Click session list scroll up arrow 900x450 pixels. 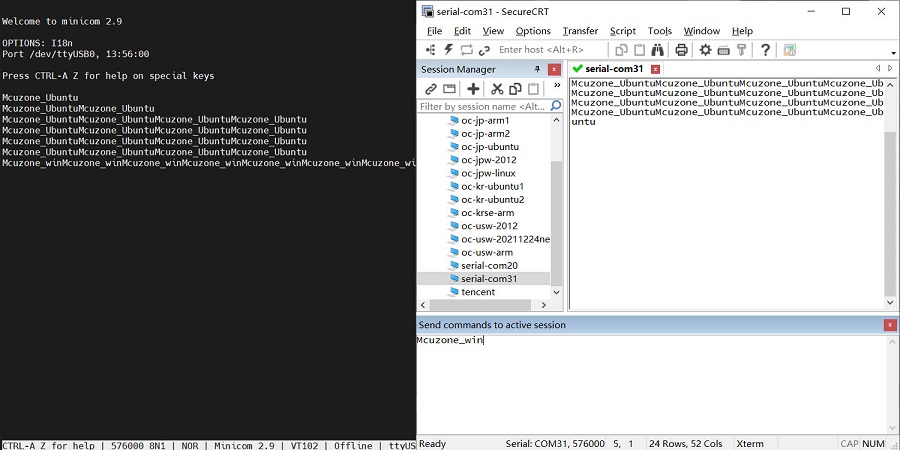(556, 121)
